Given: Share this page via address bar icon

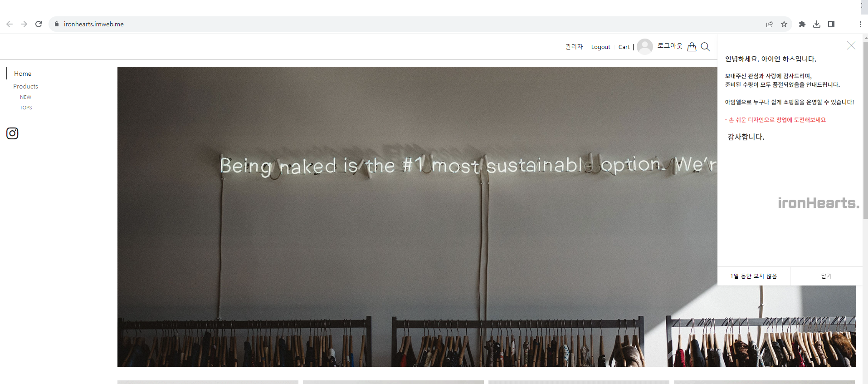Looking at the screenshot, I should pos(770,24).
